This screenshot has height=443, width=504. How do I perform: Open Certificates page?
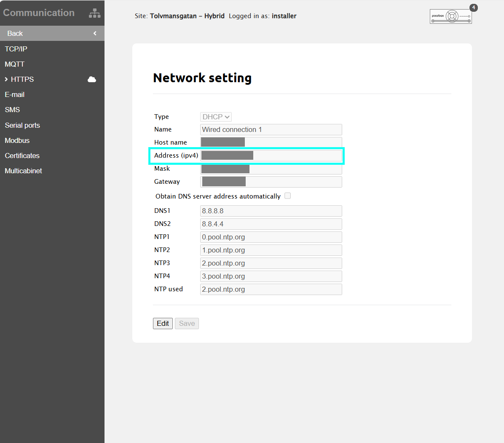click(22, 156)
